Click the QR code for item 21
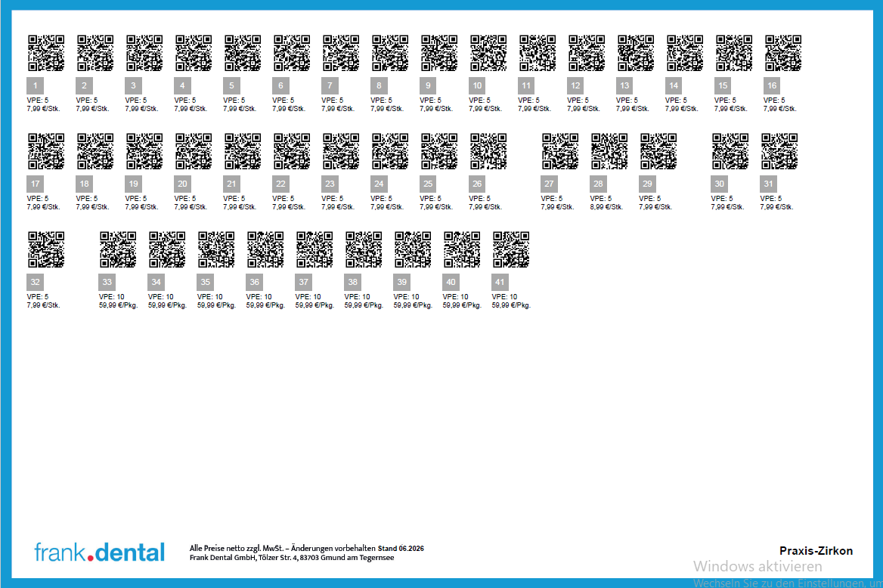This screenshot has width=883, height=588. (x=243, y=151)
